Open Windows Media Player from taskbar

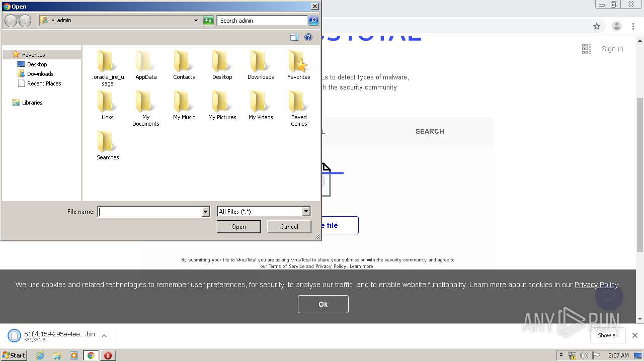pos(74,355)
